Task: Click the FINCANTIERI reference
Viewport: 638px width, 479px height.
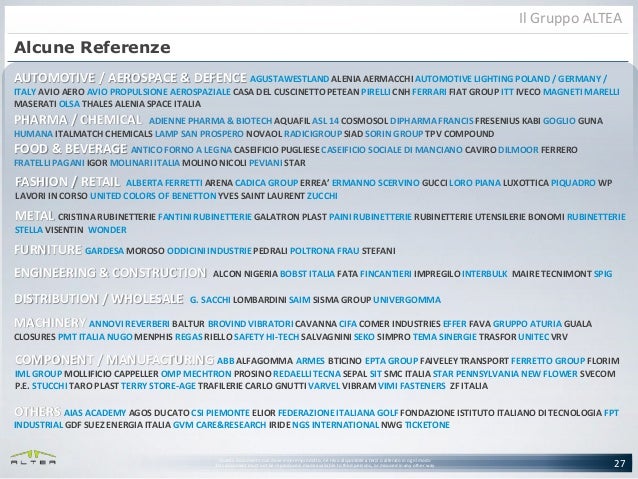Action: coord(386,274)
